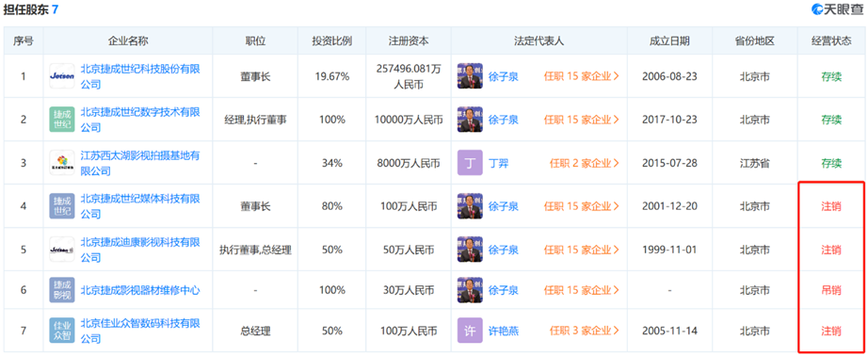The width and height of the screenshot is (868, 356).
Task: Click the 执行董事,总经理 position cell
Action: [255, 250]
